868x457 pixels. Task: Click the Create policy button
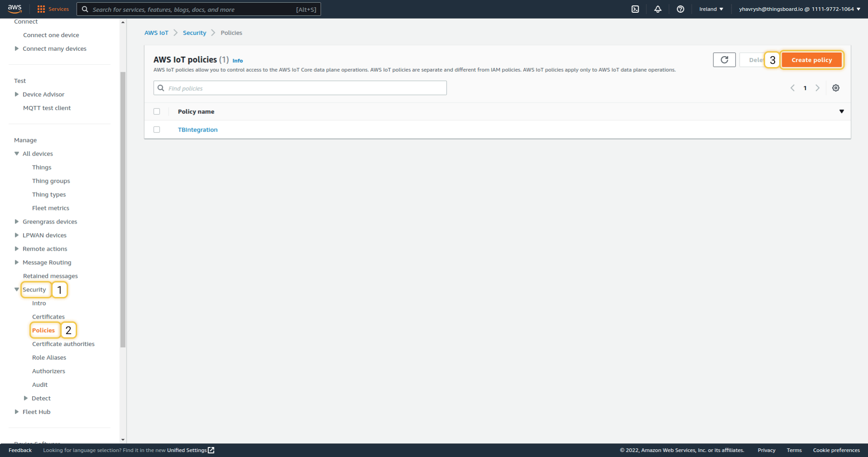click(811, 60)
